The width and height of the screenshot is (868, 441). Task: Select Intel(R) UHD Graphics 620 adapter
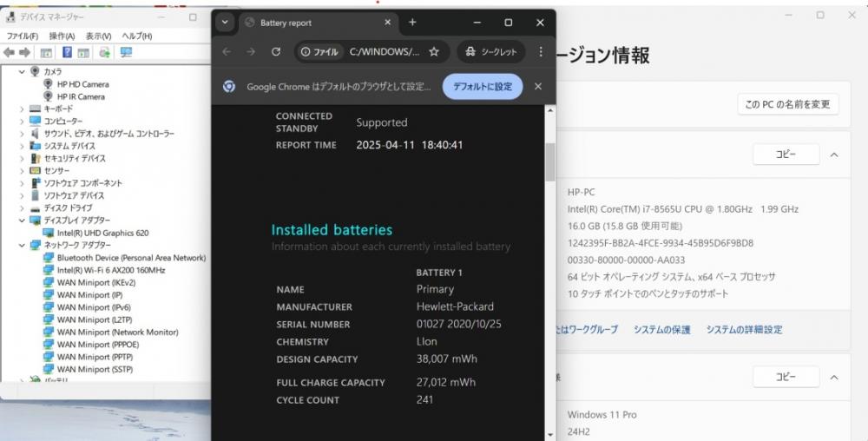[103, 233]
